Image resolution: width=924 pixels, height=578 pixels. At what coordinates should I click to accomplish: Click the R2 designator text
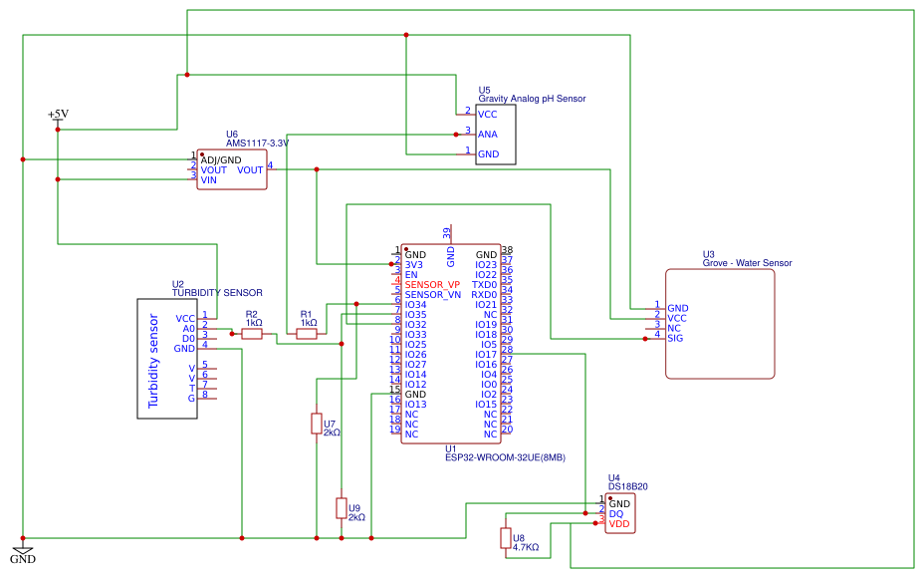[x=252, y=314]
